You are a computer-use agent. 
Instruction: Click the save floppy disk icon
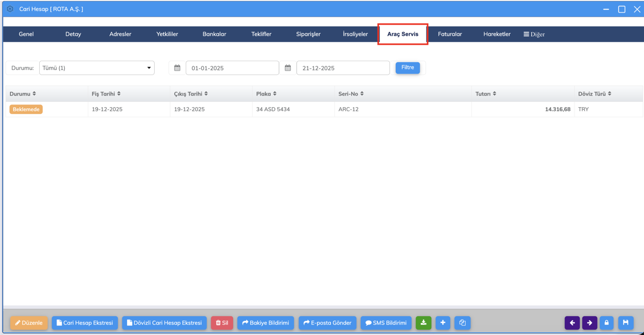pos(626,323)
